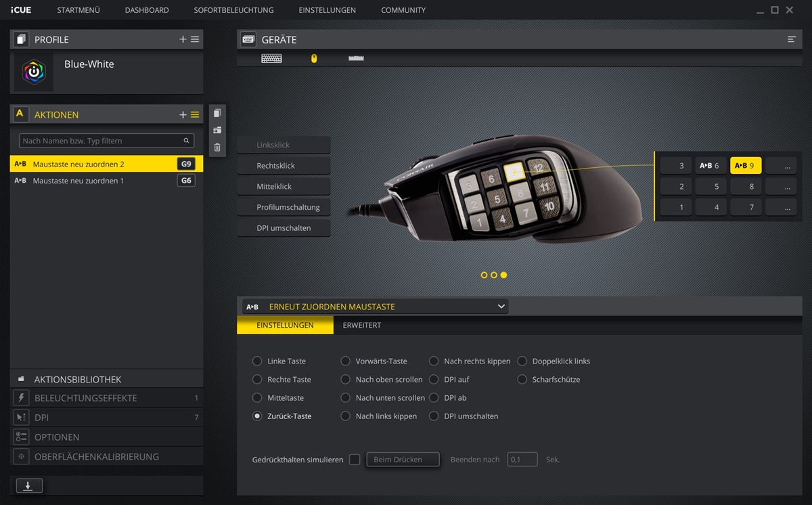Delete the selected action with trash icon

click(217, 147)
